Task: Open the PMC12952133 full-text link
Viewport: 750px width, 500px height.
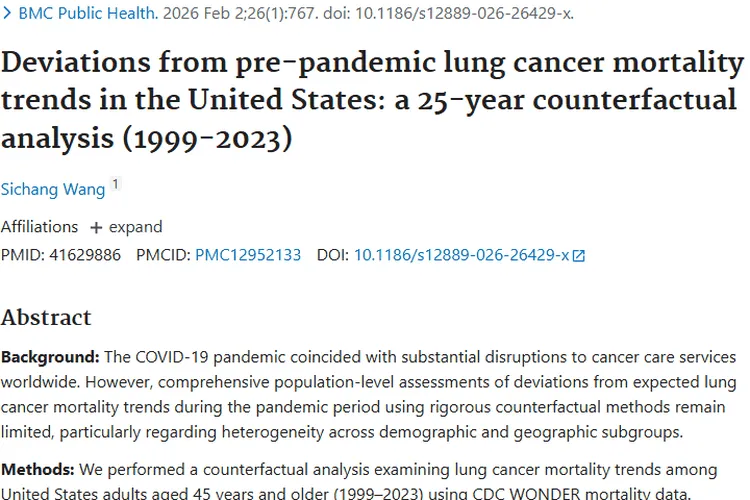Action: pyautogui.click(x=248, y=255)
